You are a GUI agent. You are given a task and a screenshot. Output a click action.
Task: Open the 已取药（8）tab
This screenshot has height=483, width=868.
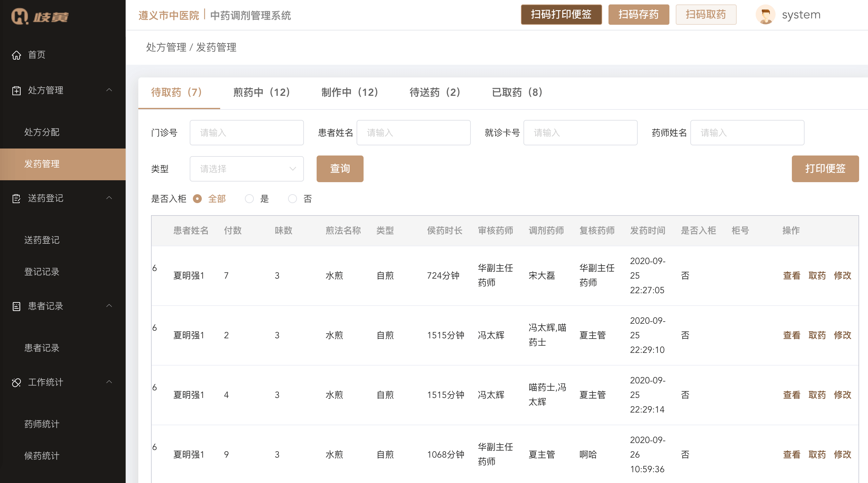click(x=516, y=92)
